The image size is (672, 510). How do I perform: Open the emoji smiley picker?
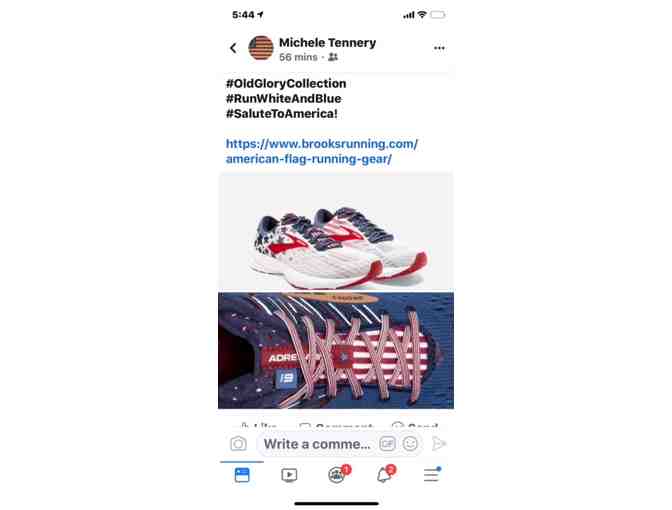click(x=410, y=444)
